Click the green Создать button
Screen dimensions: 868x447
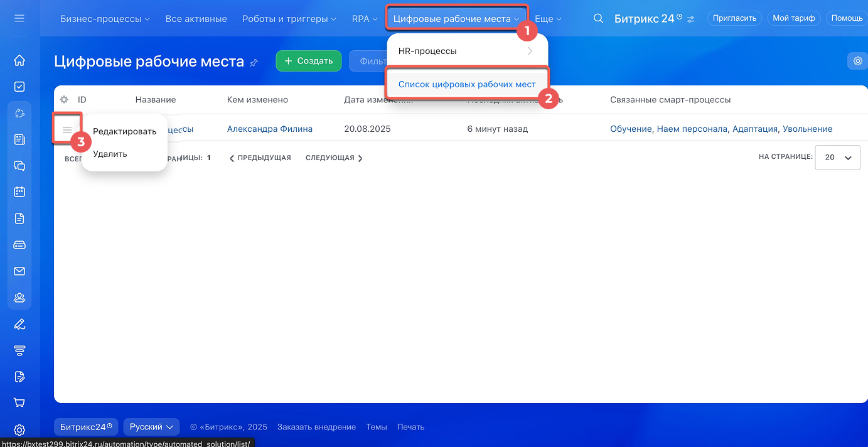[308, 61]
